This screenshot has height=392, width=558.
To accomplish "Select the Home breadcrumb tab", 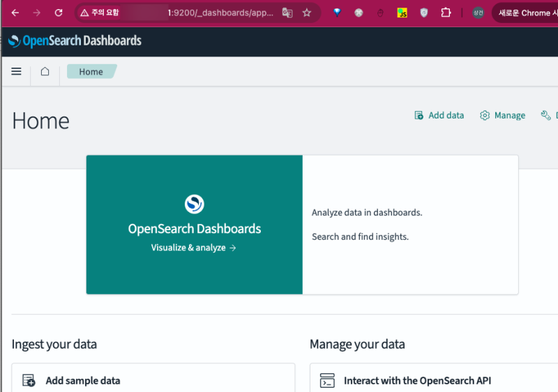I will [x=91, y=72].
